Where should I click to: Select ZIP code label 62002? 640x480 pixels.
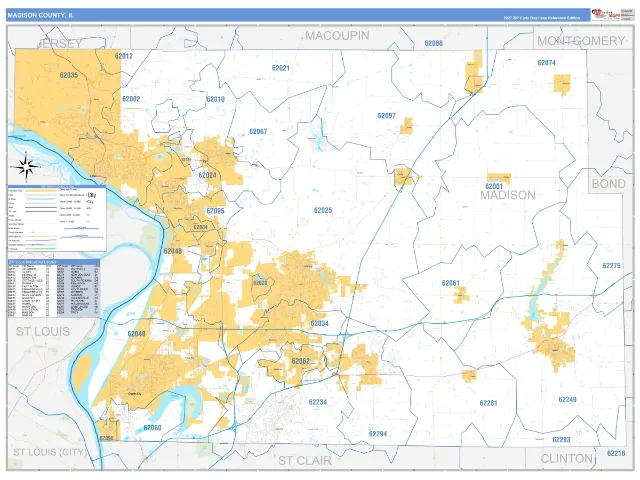pos(131,99)
